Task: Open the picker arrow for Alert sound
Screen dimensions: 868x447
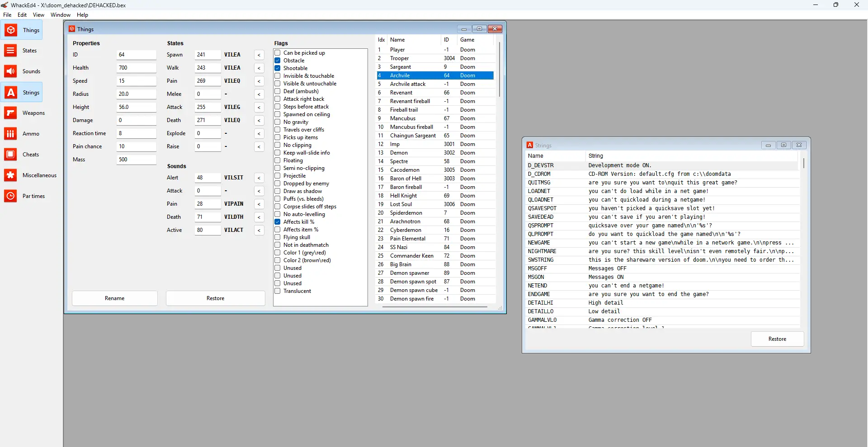Action: pos(259,178)
